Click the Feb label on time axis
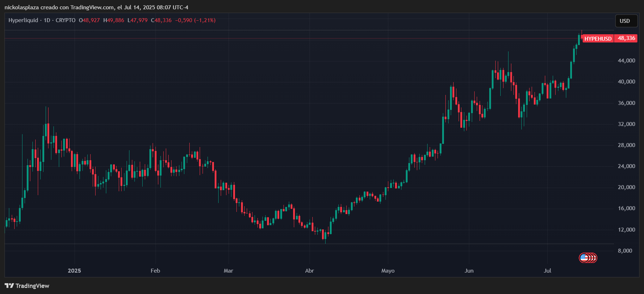 (155, 271)
